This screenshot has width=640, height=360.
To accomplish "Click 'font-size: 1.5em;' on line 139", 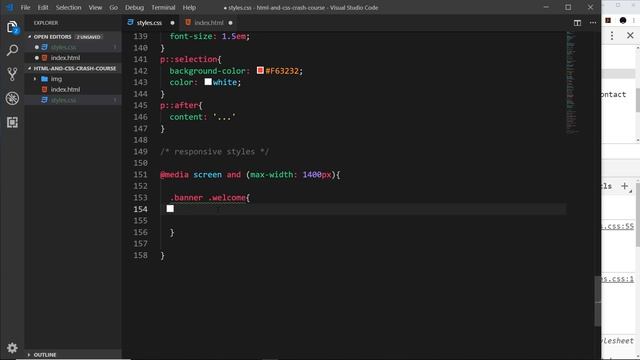I will pos(210,36).
